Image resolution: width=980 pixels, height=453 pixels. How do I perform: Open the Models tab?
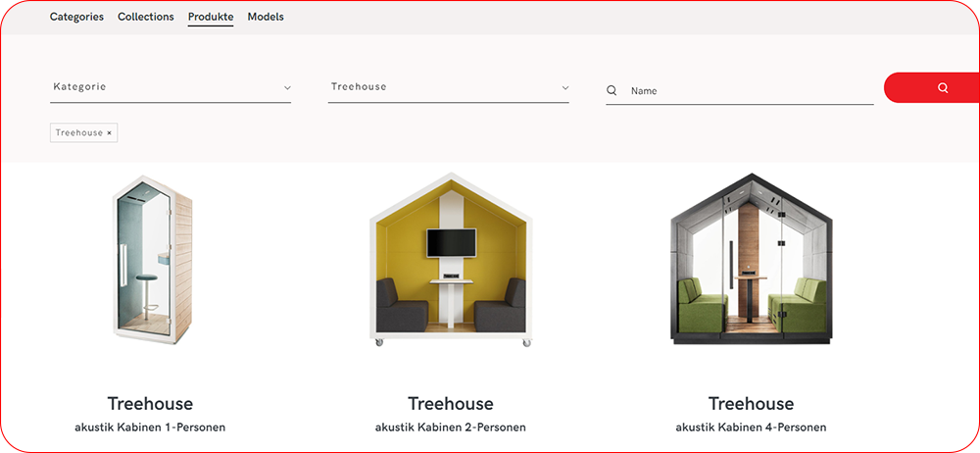tap(266, 17)
